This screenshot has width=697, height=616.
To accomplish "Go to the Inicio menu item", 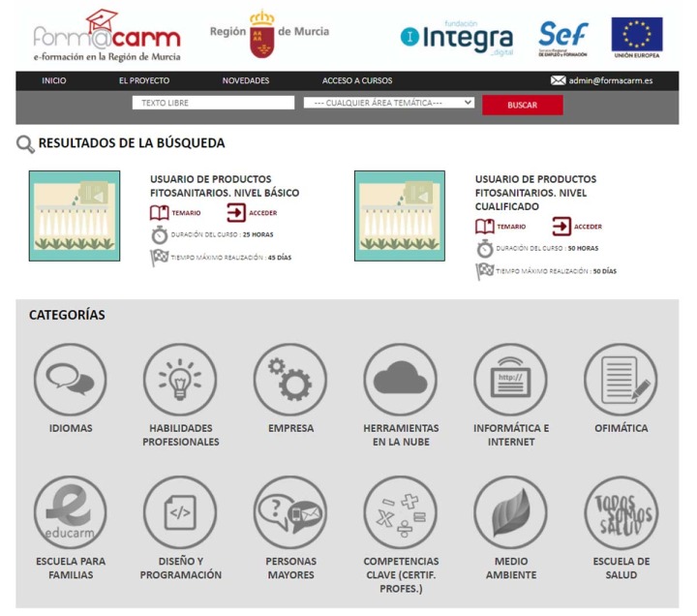I will pos(54,80).
